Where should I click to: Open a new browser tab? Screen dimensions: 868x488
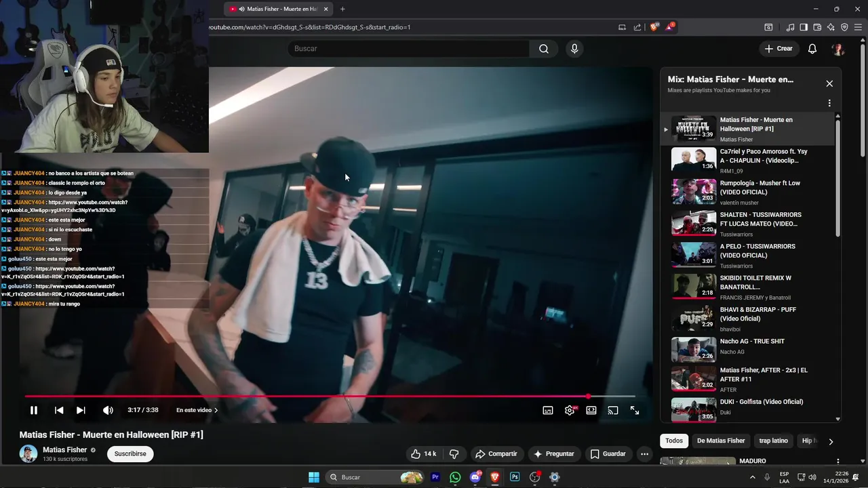(342, 9)
